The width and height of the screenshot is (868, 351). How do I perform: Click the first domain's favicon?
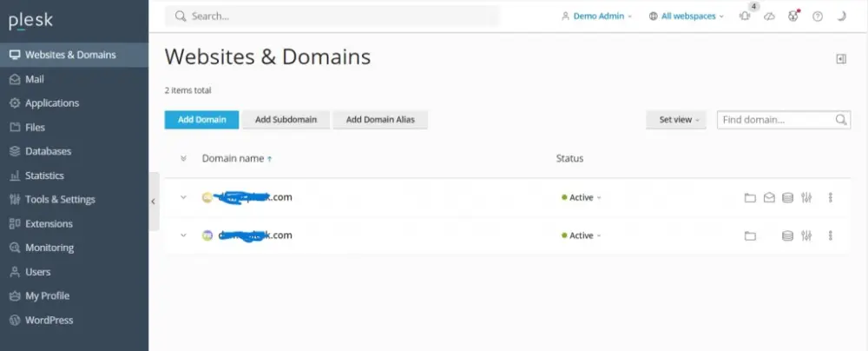coord(207,197)
